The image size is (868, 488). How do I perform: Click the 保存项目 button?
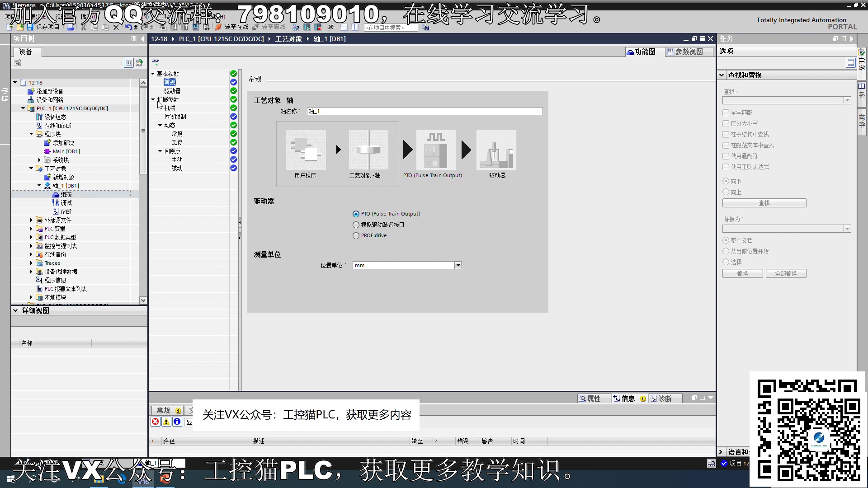(x=43, y=27)
